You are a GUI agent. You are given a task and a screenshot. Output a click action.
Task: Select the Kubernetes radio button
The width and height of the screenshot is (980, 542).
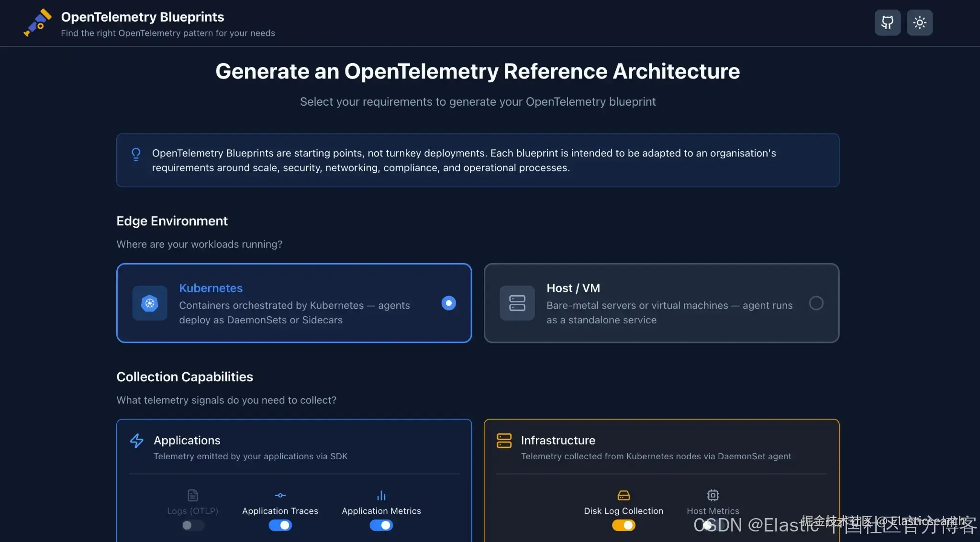point(448,303)
